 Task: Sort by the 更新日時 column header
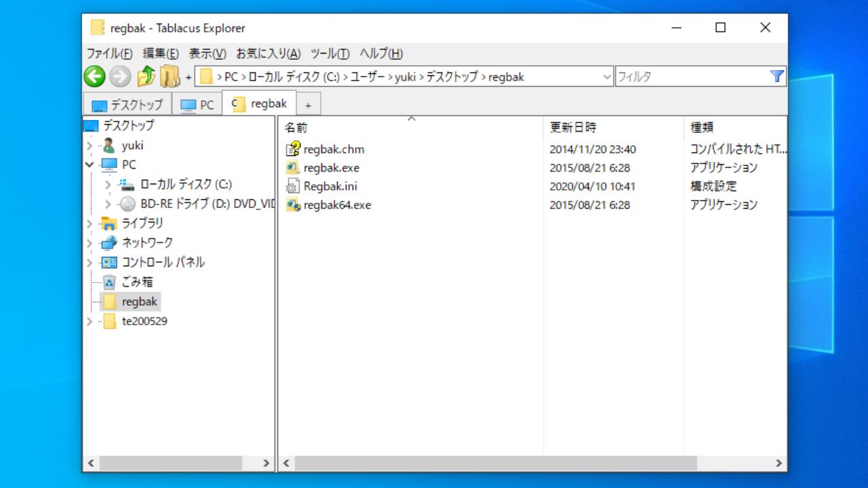(x=614, y=127)
